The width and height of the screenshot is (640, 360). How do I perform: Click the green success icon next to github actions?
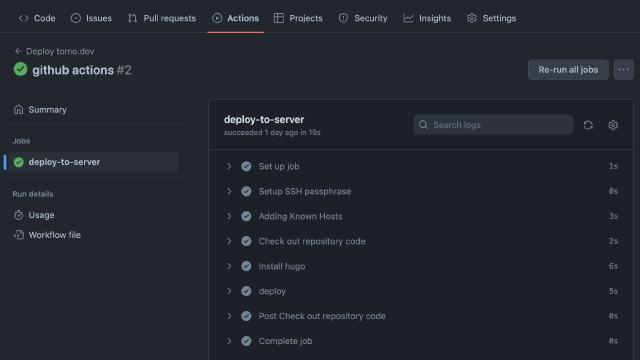(20, 69)
